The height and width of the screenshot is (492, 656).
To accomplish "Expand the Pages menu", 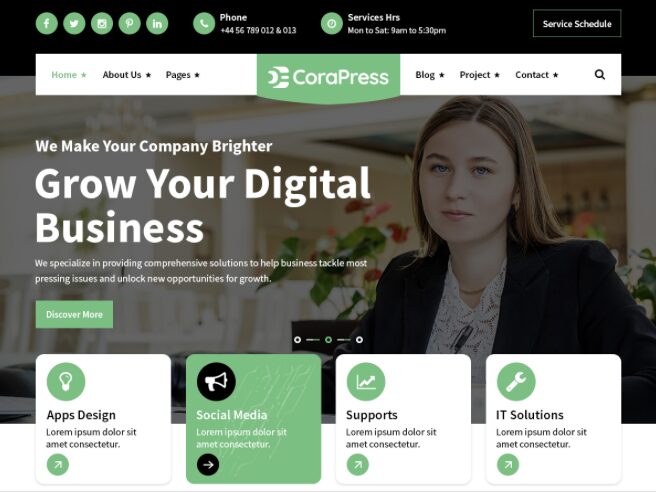I will pos(182,75).
